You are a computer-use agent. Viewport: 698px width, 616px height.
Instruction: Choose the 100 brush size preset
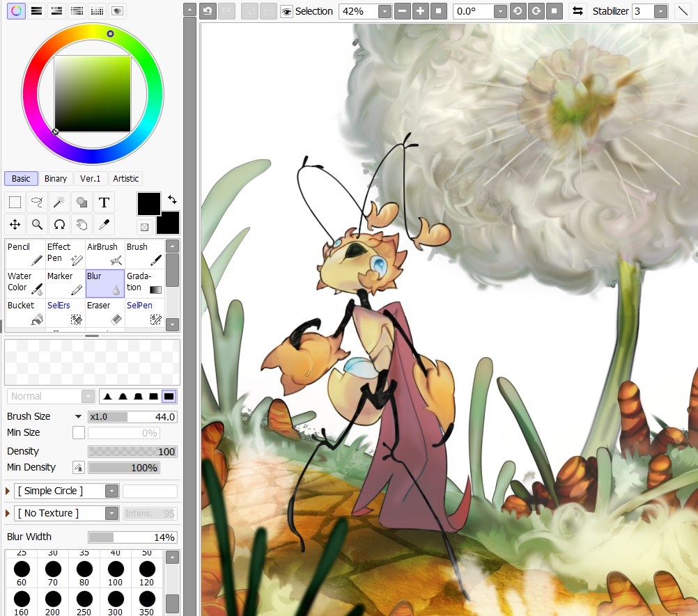[x=115, y=574]
